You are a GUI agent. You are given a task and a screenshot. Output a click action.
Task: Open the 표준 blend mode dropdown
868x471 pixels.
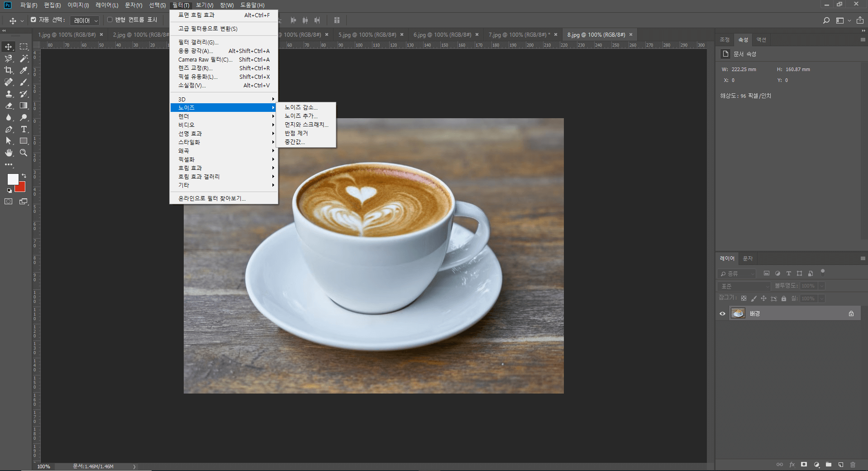pos(744,286)
